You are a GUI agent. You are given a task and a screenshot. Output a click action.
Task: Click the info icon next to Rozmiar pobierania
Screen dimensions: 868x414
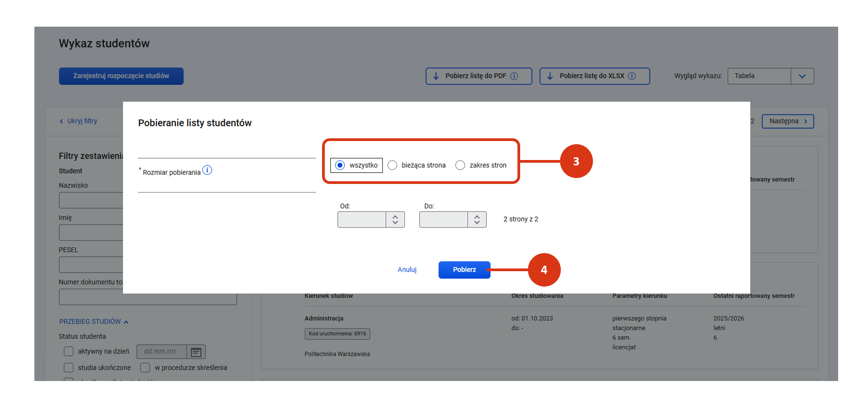click(207, 170)
